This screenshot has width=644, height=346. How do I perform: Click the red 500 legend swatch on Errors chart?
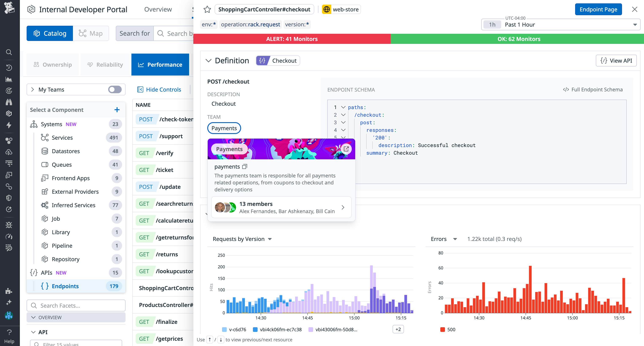coord(443,330)
